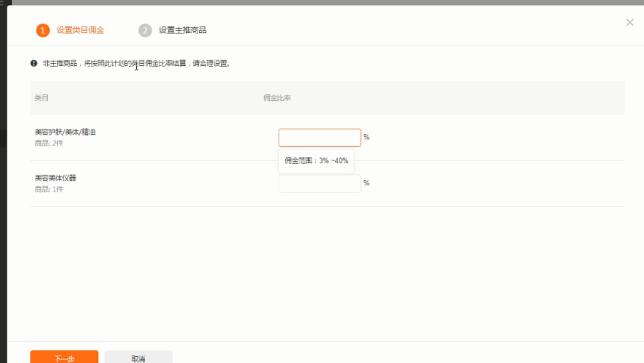The image size is (644, 363).
Task: Click the gray step 2 circle icon
Action: (145, 30)
